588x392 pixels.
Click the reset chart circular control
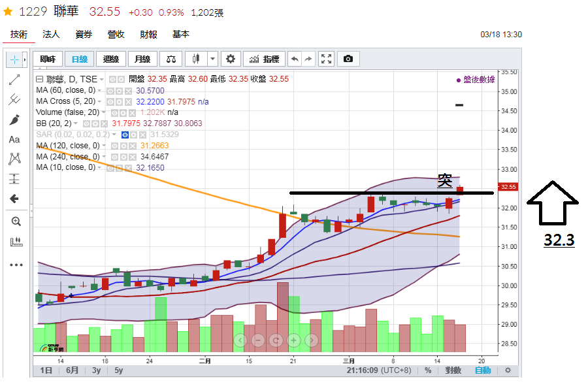(276, 340)
